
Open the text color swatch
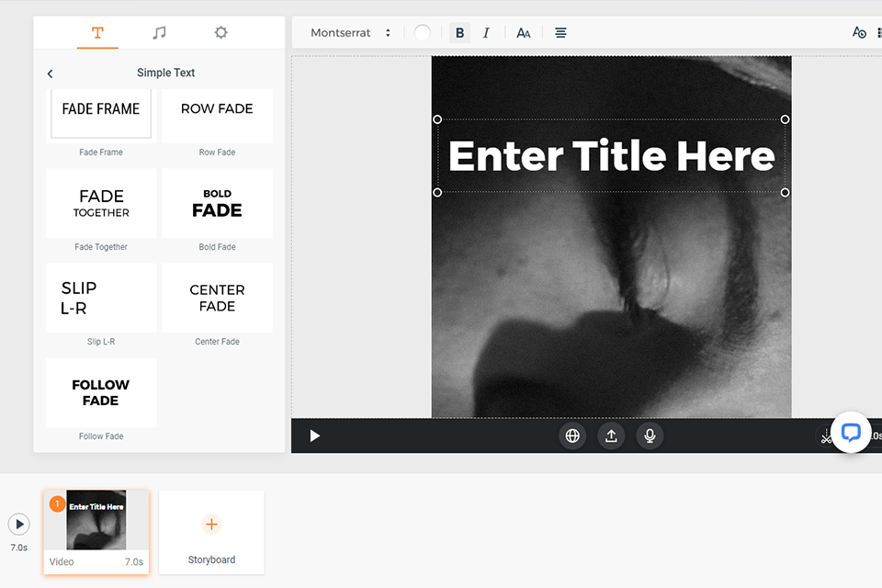pos(423,32)
